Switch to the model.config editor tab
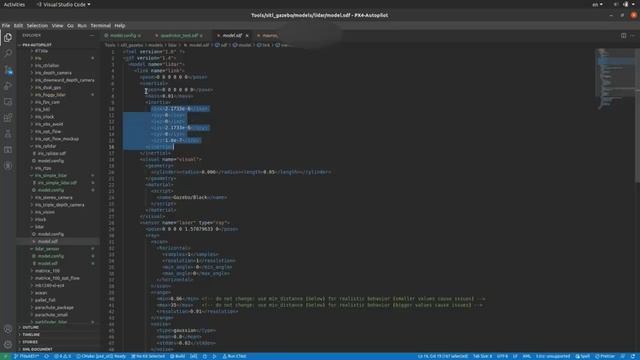 coord(123,36)
